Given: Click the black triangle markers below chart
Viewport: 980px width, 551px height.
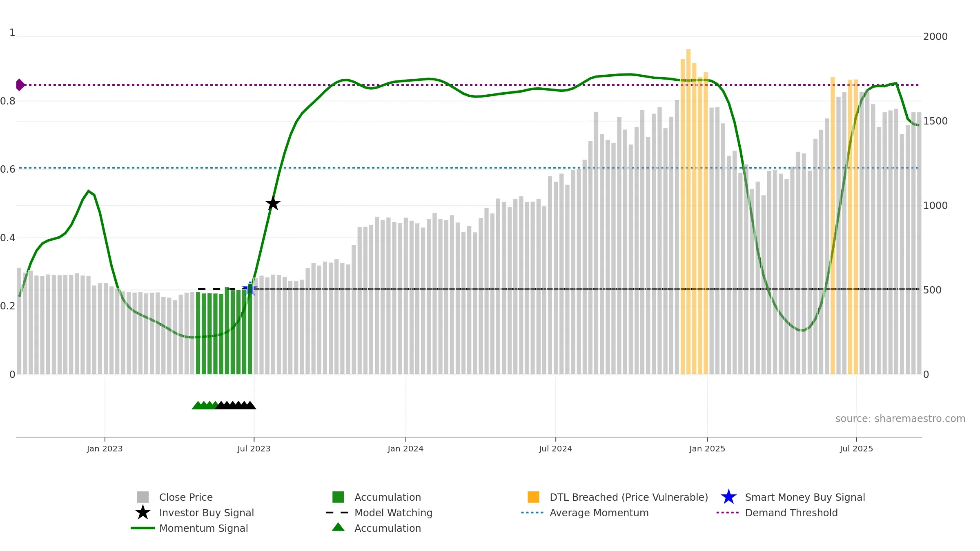Looking at the screenshot, I should 236,405.
